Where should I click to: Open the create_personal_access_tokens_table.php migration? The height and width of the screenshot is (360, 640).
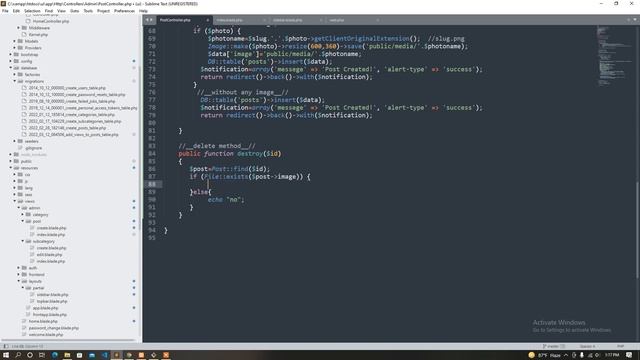tap(83, 108)
